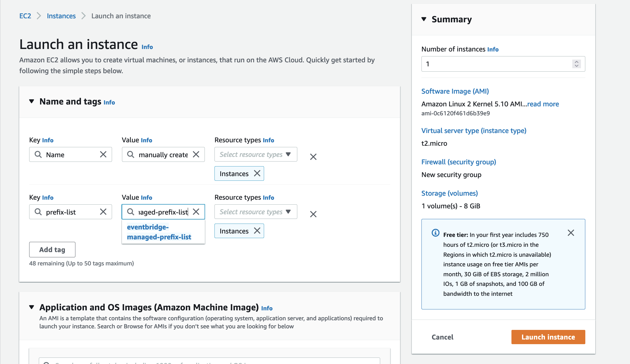Open Info link for first Key label
Image resolution: width=630 pixels, height=364 pixels.
coord(48,140)
